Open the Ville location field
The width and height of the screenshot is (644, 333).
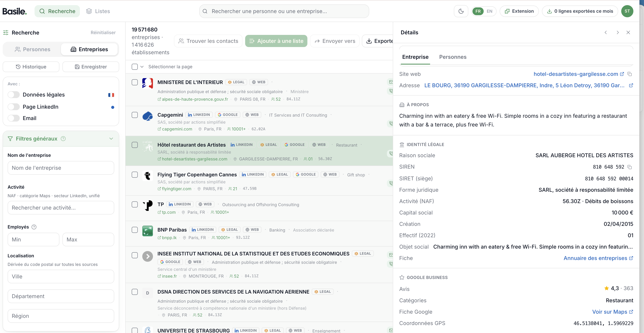[x=61, y=276]
